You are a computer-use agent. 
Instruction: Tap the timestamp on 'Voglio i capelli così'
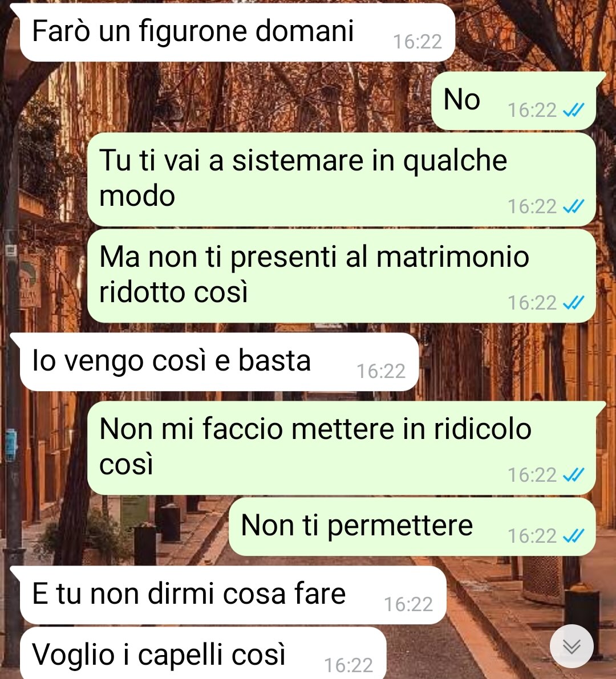[x=348, y=665]
